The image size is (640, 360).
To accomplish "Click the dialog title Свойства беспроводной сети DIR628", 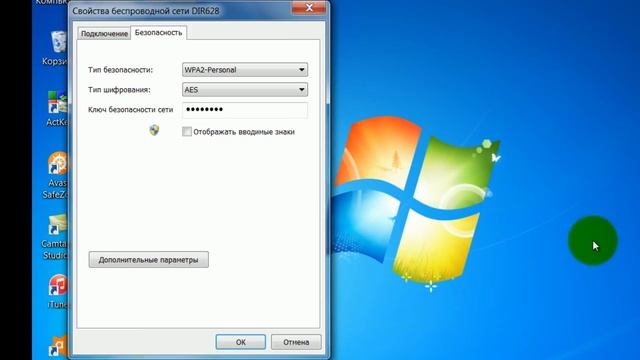I will pyautogui.click(x=146, y=11).
